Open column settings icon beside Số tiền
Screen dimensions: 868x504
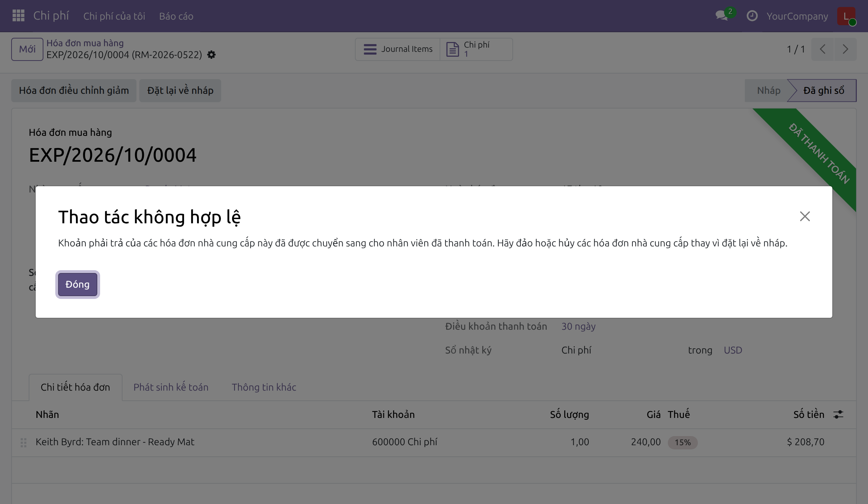[838, 414]
